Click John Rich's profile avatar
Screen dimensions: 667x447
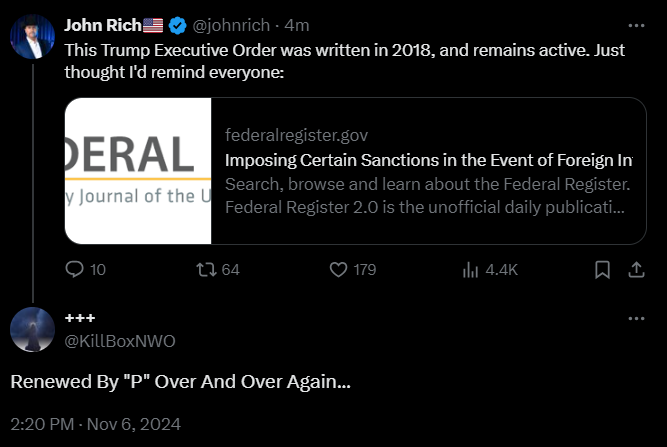click(x=32, y=37)
